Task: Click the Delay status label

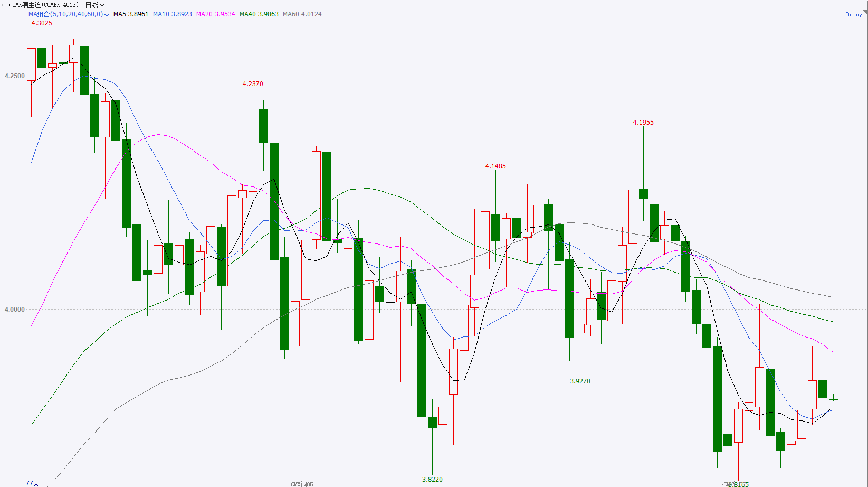Action: 854,14
